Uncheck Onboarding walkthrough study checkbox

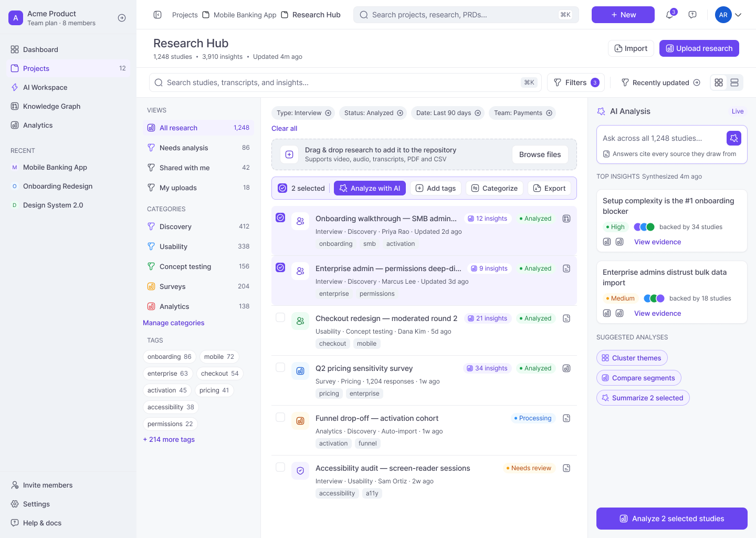click(x=280, y=218)
